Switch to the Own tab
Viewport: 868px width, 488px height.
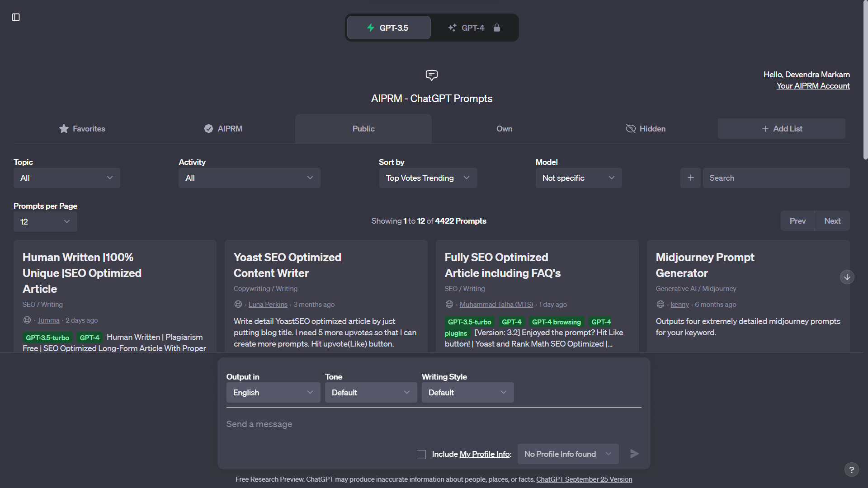tap(504, 129)
